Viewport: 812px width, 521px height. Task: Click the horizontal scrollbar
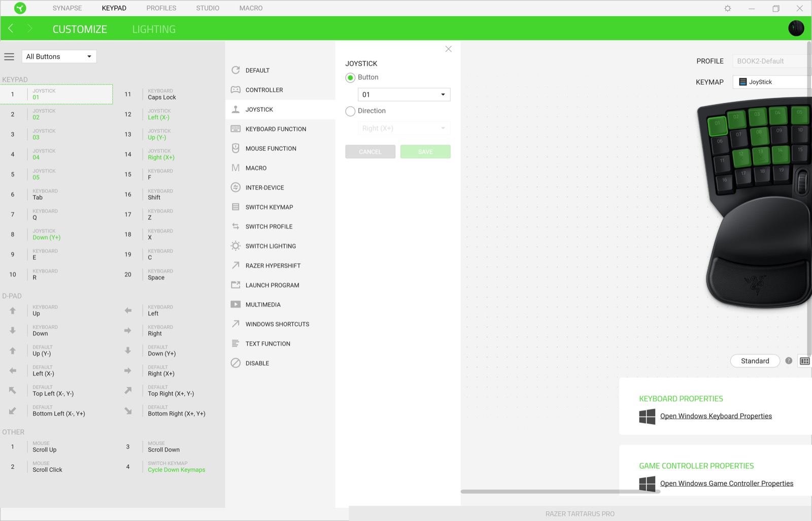tap(560, 491)
